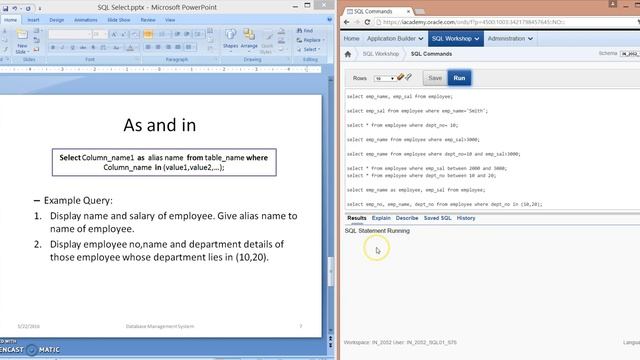The width and height of the screenshot is (640, 360).
Task: Redo the action in PowerPoint toolbar
Action: 28,8
